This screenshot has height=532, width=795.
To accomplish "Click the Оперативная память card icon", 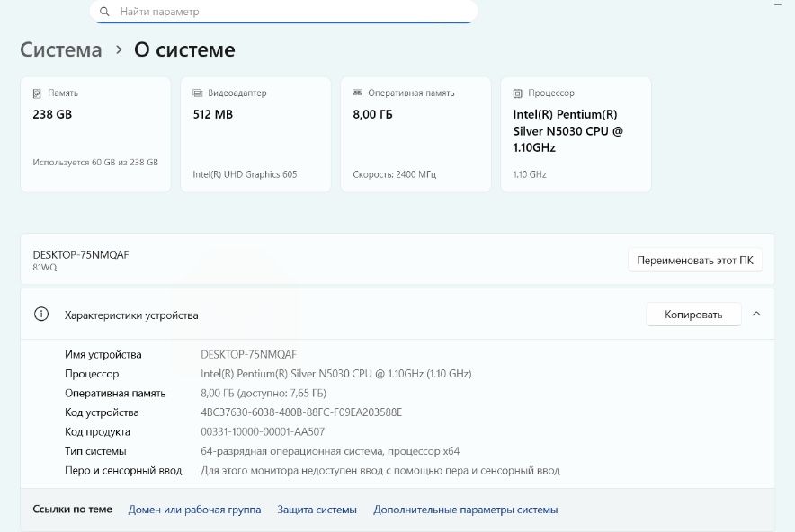I will pyautogui.click(x=357, y=93).
